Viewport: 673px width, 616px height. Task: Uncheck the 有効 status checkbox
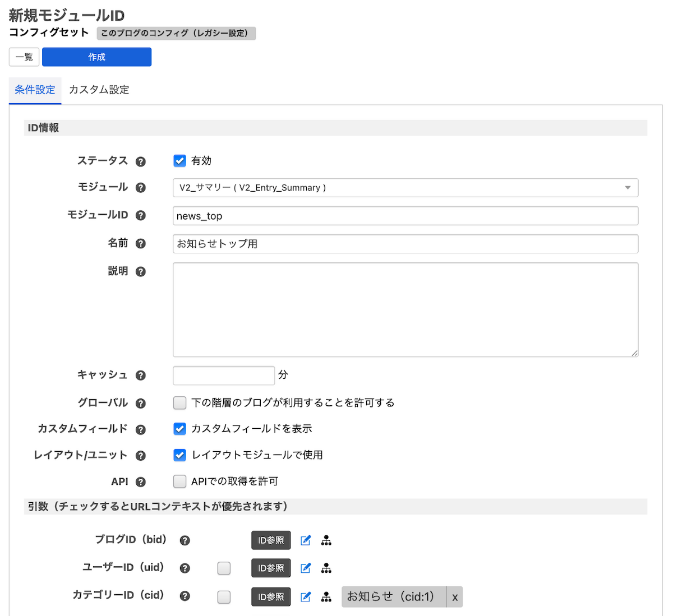pos(179,161)
